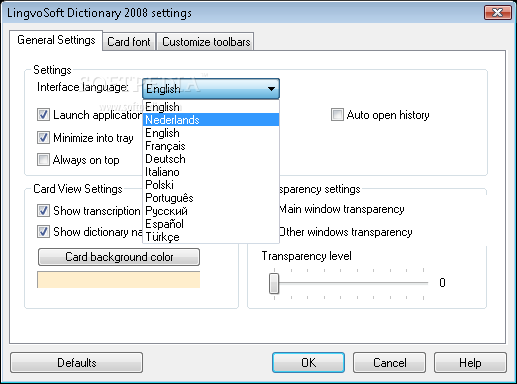Click the card background color swatch
The width and height of the screenshot is (517, 384).
pos(118,279)
